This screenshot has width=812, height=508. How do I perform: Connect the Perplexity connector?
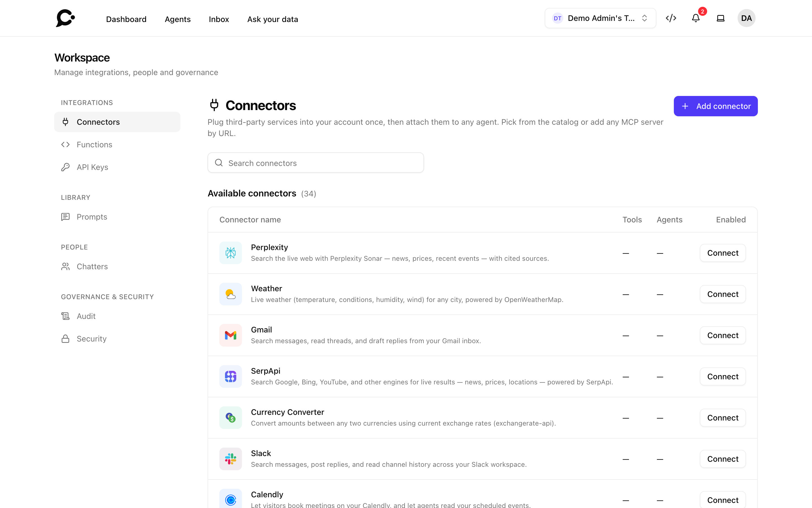pyautogui.click(x=723, y=253)
